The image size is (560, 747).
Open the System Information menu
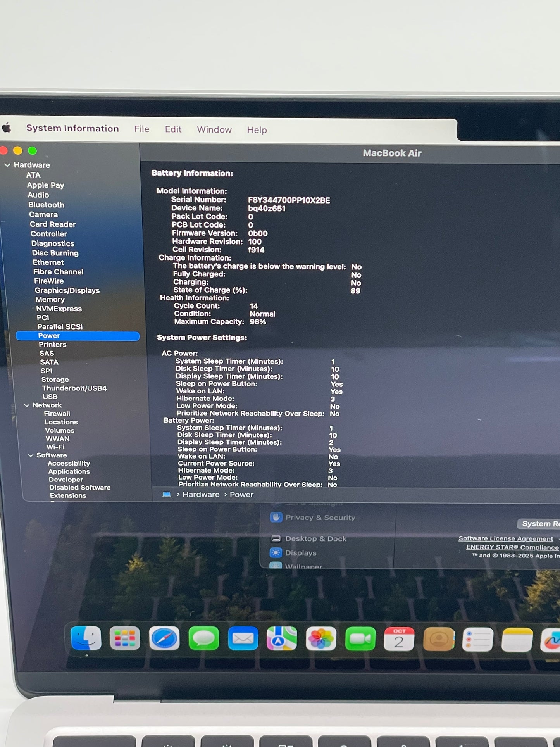72,128
